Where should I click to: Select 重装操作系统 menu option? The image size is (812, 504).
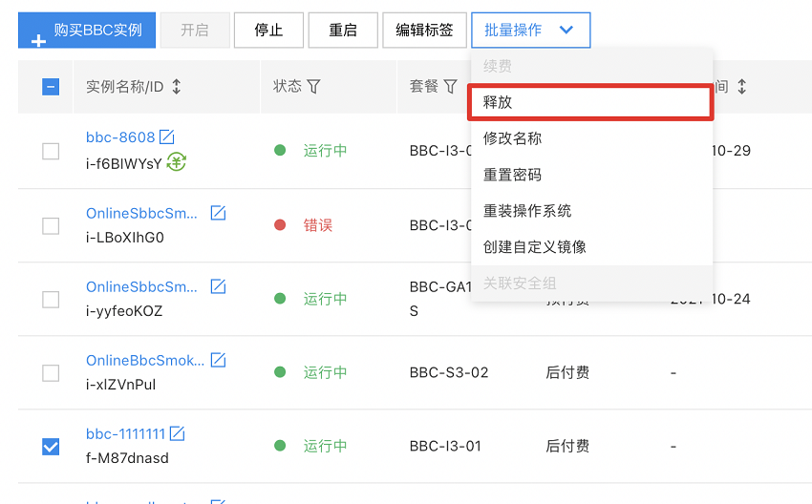pos(591,211)
